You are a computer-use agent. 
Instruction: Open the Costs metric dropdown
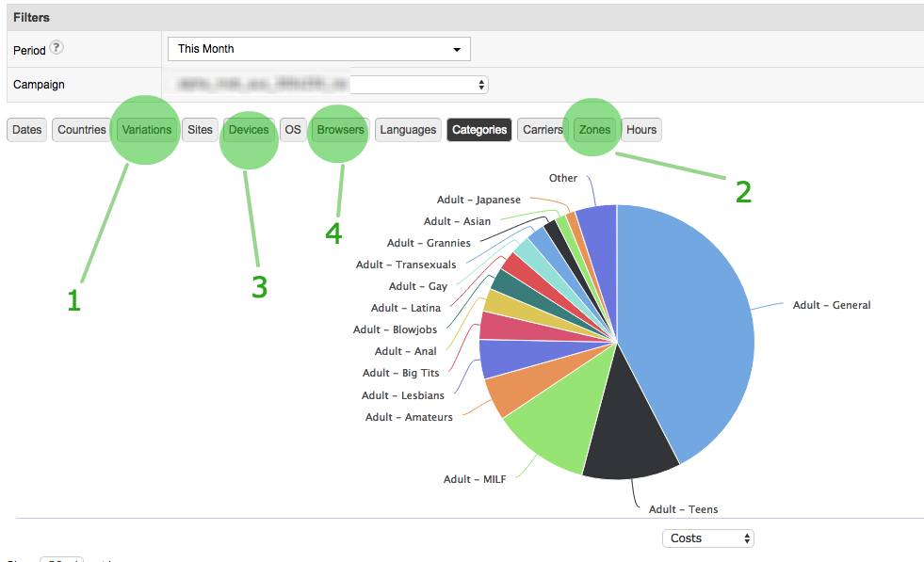click(707, 538)
